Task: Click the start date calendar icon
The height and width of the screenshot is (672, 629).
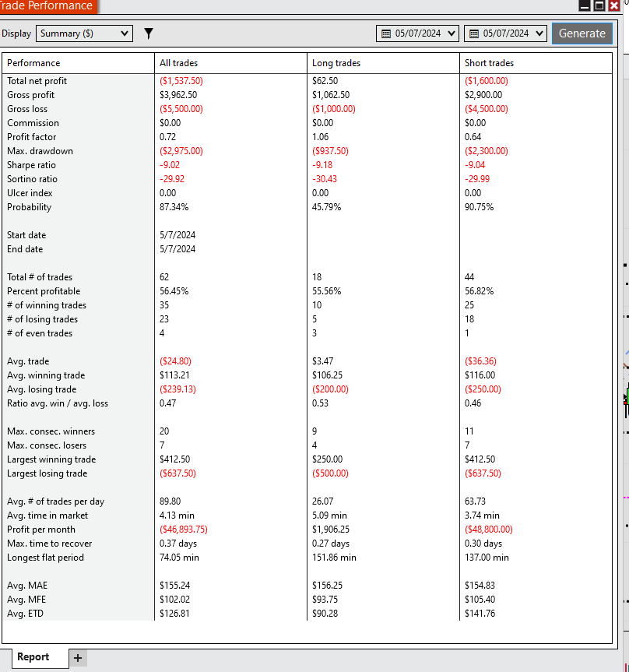Action: (386, 33)
